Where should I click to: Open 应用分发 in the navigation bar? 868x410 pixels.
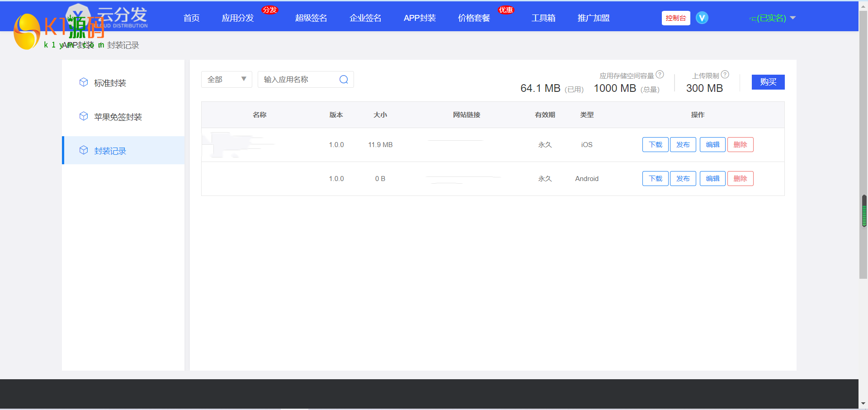pos(237,18)
